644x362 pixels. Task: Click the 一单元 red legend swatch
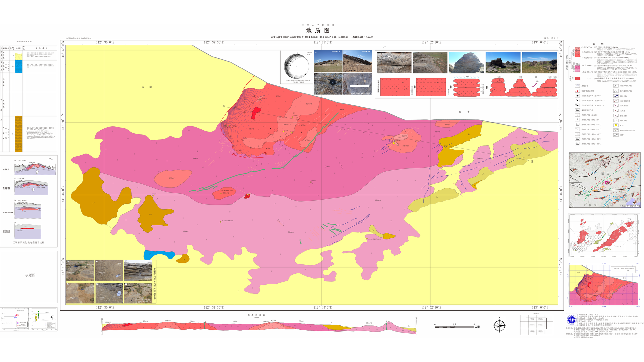coord(577,55)
